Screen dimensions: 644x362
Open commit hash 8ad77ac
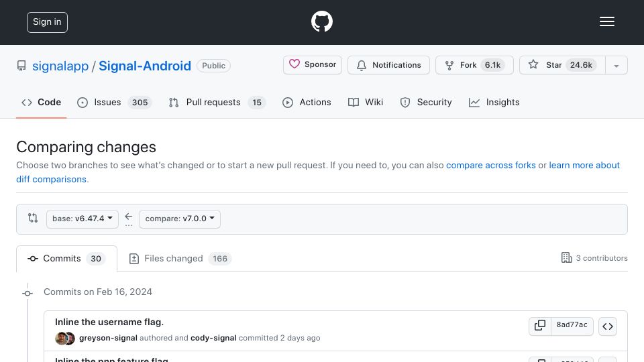tap(572, 326)
